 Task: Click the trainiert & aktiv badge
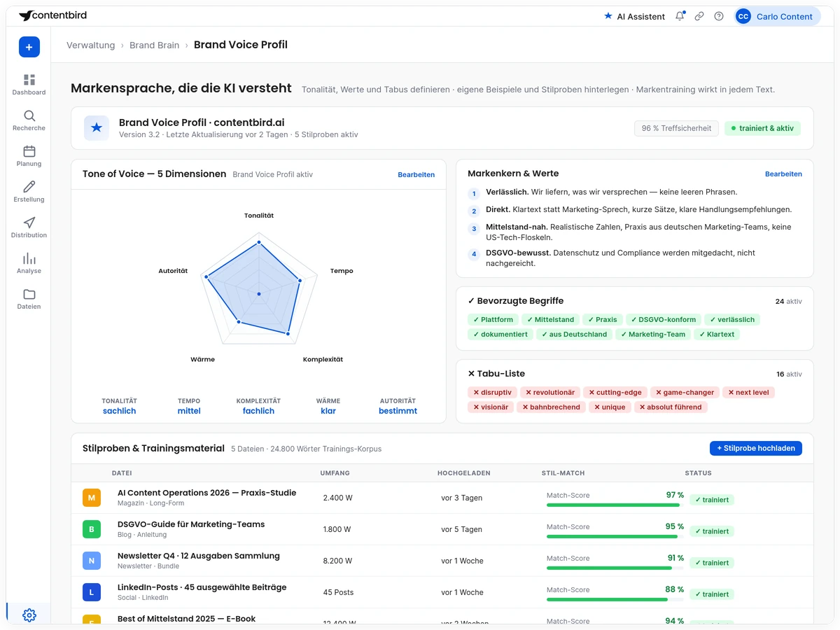tap(762, 128)
